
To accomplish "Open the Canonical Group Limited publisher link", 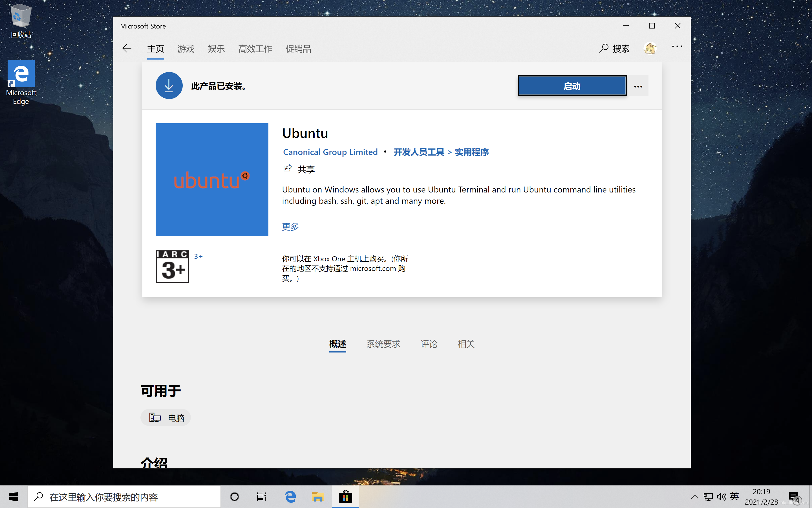I will point(330,152).
